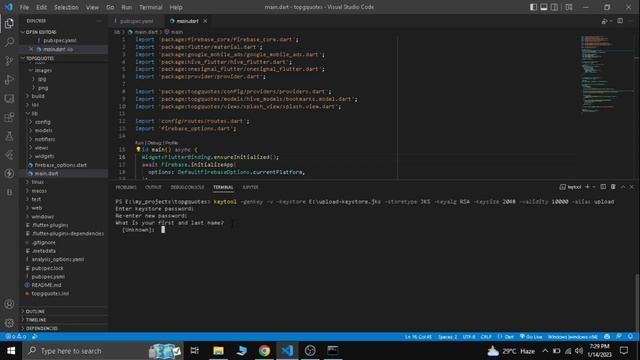Kill the terminal with trash icon
Screen dimensions: 640x360
tap(613, 187)
